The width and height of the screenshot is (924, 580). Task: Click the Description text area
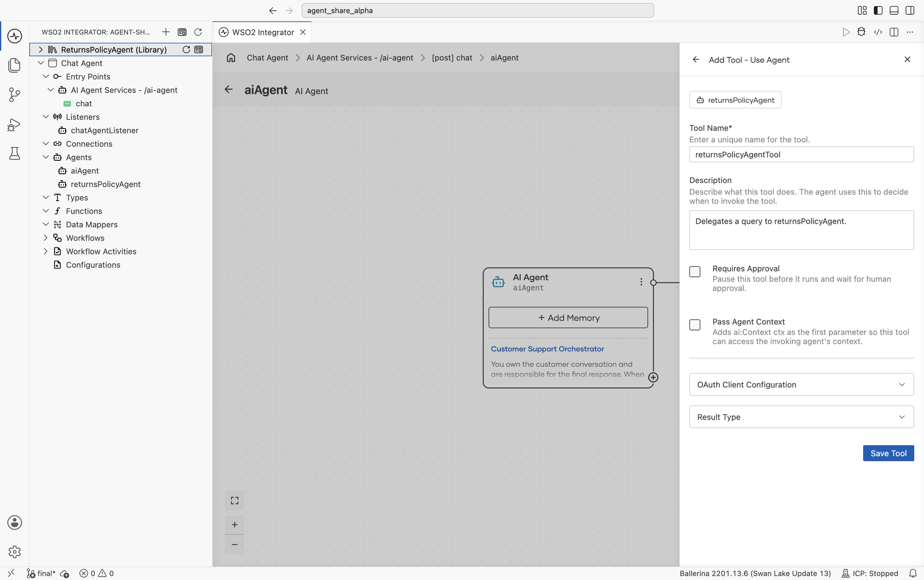(802, 230)
